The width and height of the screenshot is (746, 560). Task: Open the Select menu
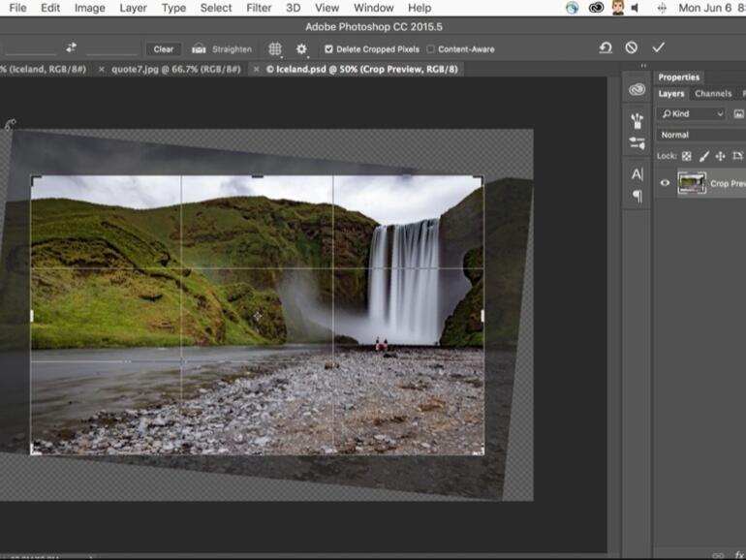(x=216, y=8)
